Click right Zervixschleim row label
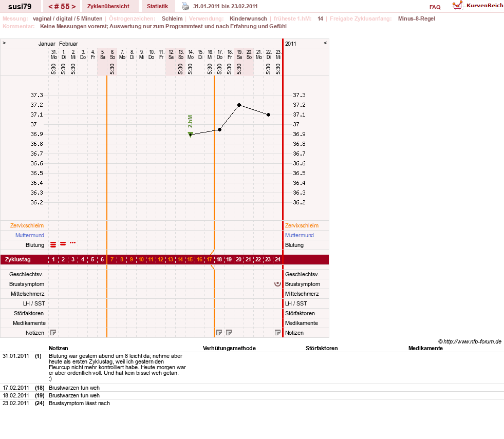The height and width of the screenshot is (439, 504). click(302, 225)
